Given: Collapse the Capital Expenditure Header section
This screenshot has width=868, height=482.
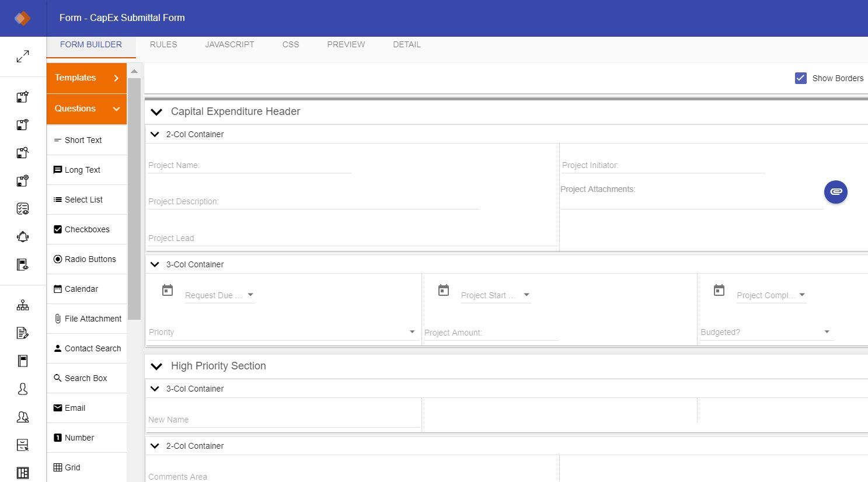Looking at the screenshot, I should click(x=156, y=112).
